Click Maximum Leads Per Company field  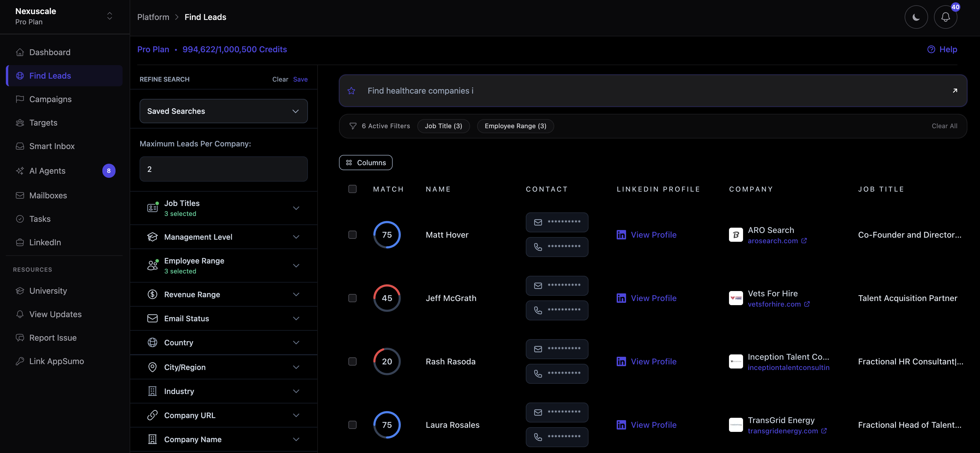223,169
